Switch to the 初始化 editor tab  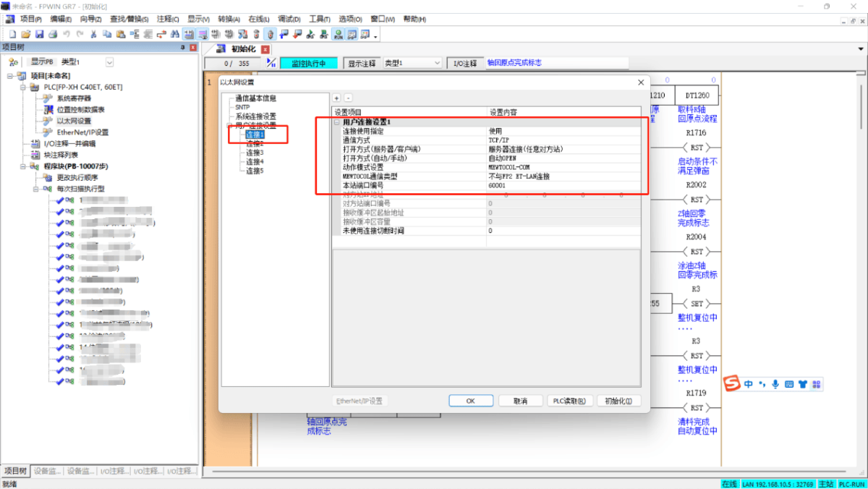click(x=242, y=49)
